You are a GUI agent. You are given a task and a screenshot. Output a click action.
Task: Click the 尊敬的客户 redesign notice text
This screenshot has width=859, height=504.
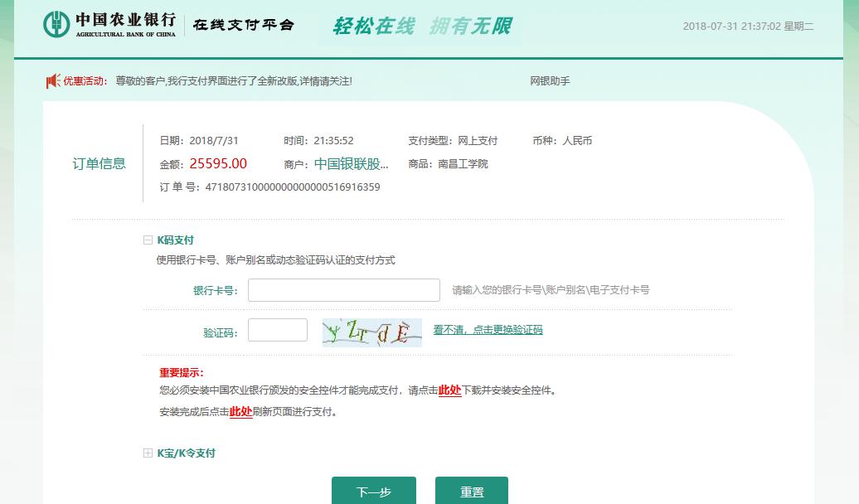[234, 81]
